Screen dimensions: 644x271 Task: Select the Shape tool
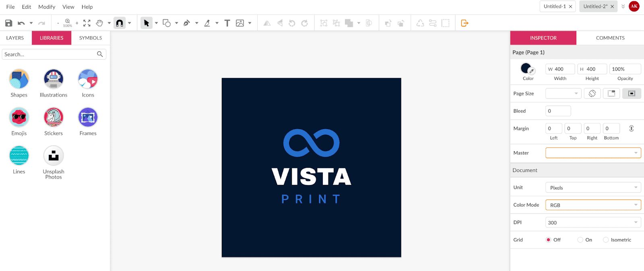167,23
